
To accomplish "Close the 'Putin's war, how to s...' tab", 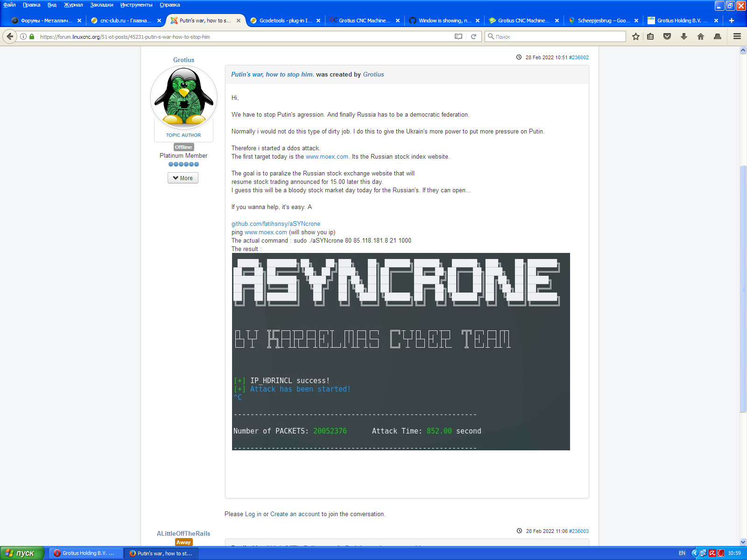I will click(239, 21).
